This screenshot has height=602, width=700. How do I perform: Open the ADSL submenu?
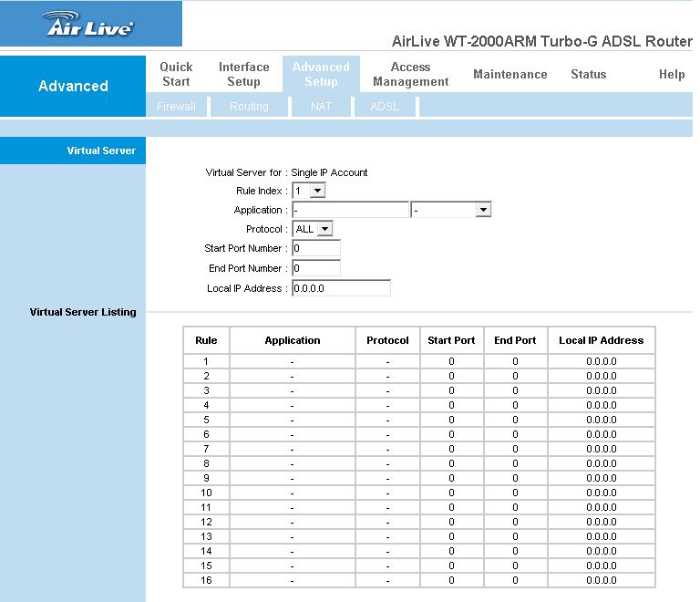(385, 107)
